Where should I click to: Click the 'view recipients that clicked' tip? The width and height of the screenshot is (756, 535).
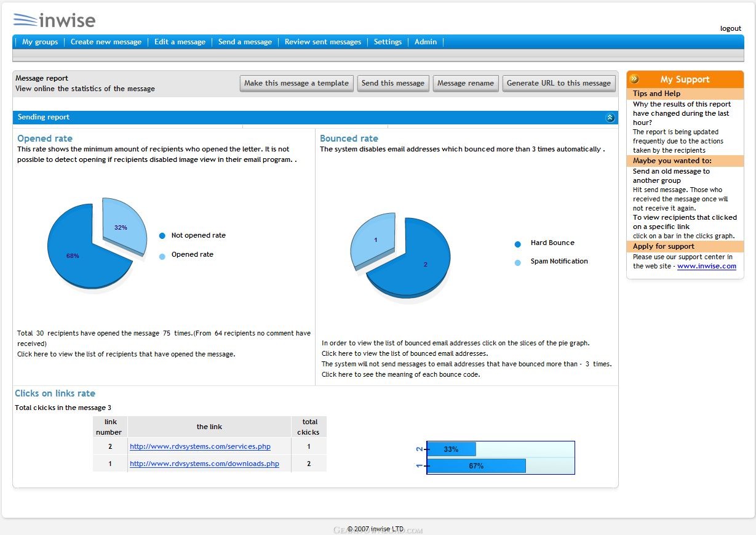(x=685, y=222)
